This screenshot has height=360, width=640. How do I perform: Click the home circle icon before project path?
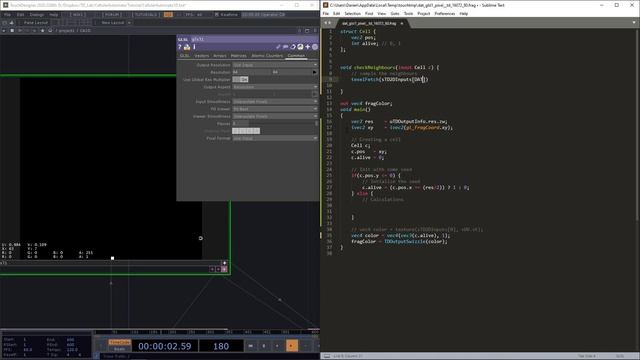click(50, 31)
